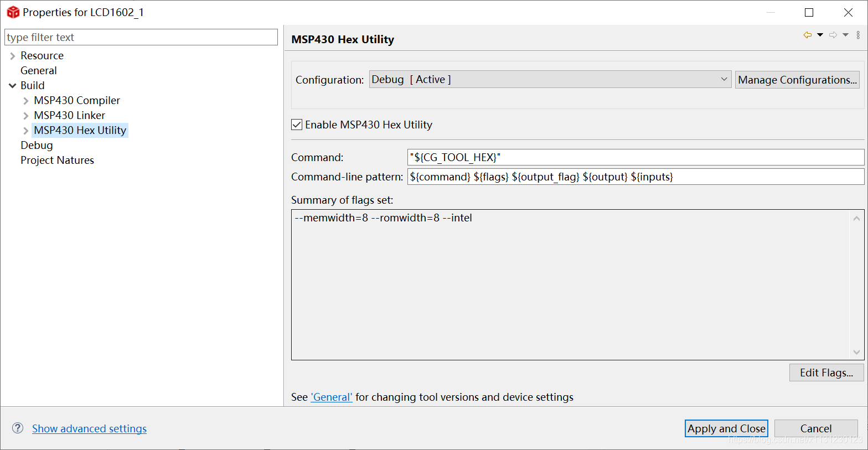The image size is (868, 450).
Task: Open the Configuration dropdown
Action: [550, 80]
